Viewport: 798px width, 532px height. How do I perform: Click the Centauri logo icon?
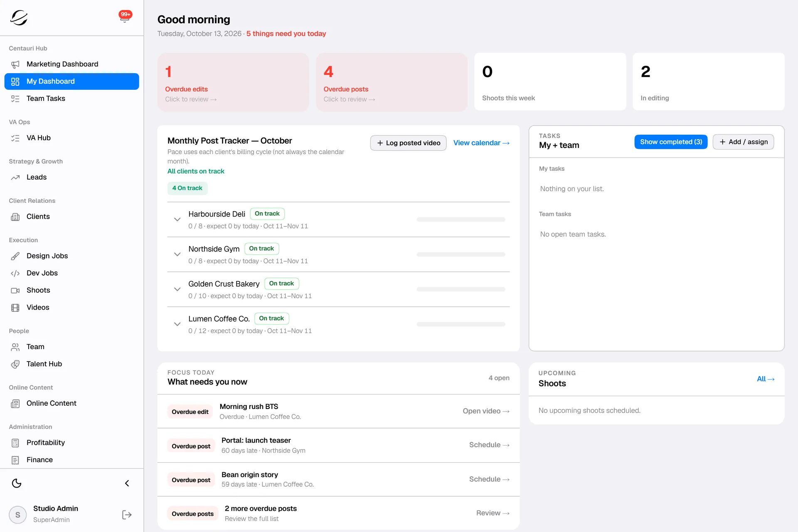pos(19,17)
